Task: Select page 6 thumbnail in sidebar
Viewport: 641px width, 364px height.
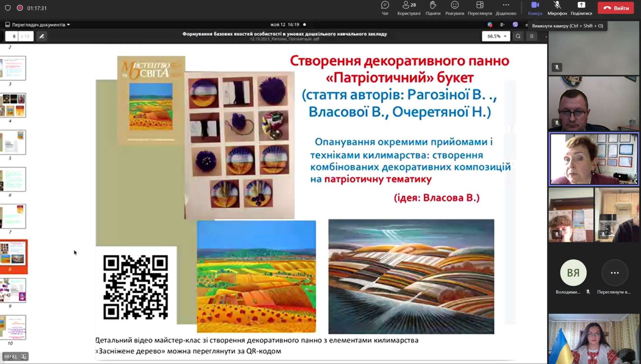Action: click(13, 179)
